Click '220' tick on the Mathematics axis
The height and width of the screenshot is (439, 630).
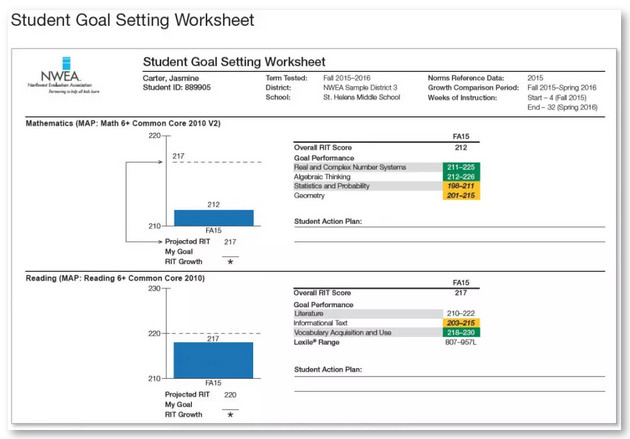click(x=155, y=136)
